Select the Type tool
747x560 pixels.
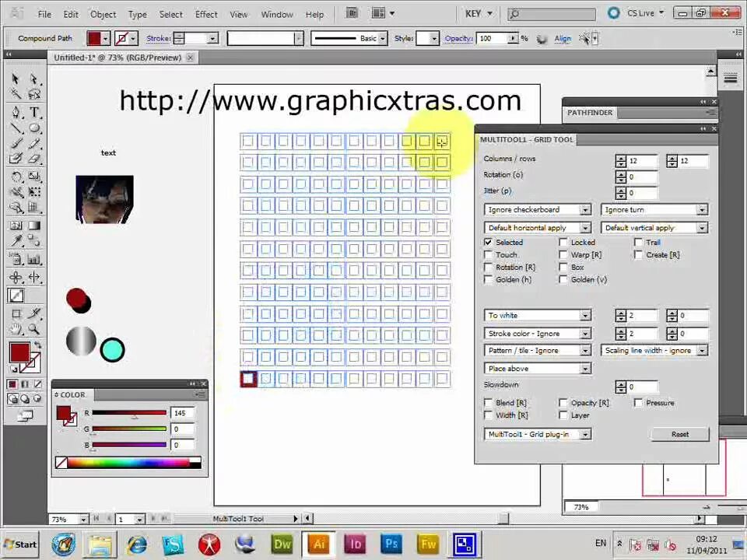point(33,113)
